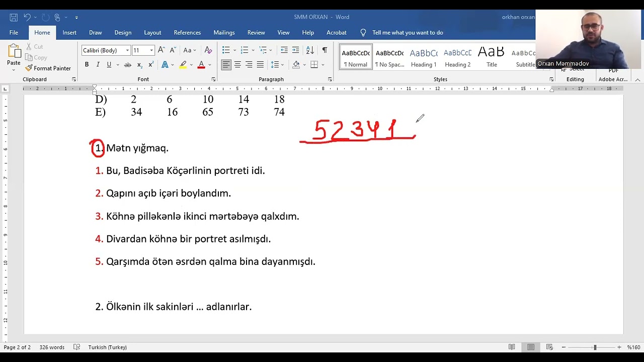Check proofing errors icon in status bar
Viewport: 644px width, 362px height.
(77, 347)
